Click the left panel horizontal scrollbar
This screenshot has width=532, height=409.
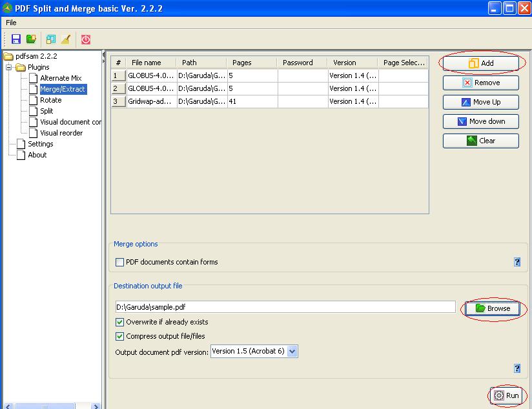point(52,406)
